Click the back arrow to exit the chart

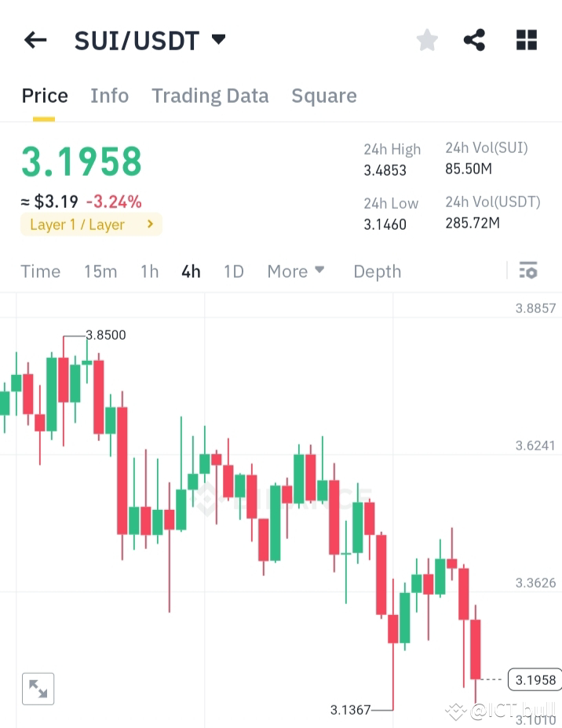coord(35,39)
